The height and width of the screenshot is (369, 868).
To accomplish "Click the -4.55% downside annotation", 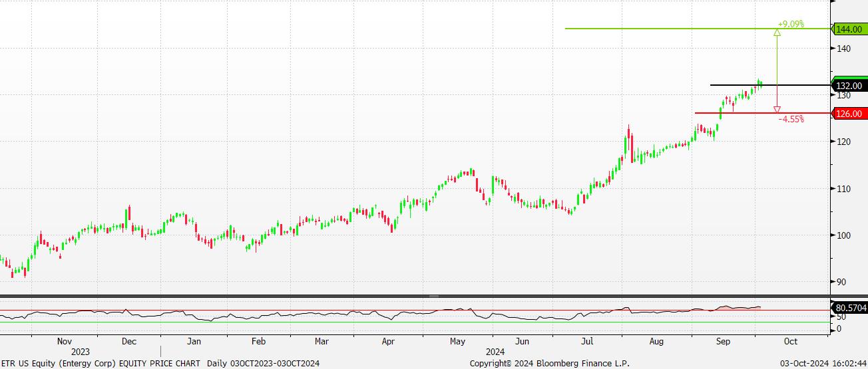I will click(x=791, y=120).
